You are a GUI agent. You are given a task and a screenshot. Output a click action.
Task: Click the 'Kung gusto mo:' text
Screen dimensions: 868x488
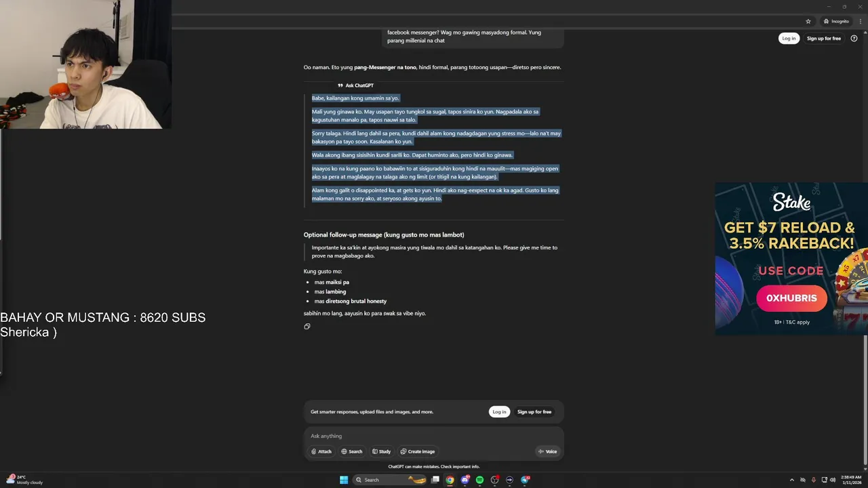point(323,271)
